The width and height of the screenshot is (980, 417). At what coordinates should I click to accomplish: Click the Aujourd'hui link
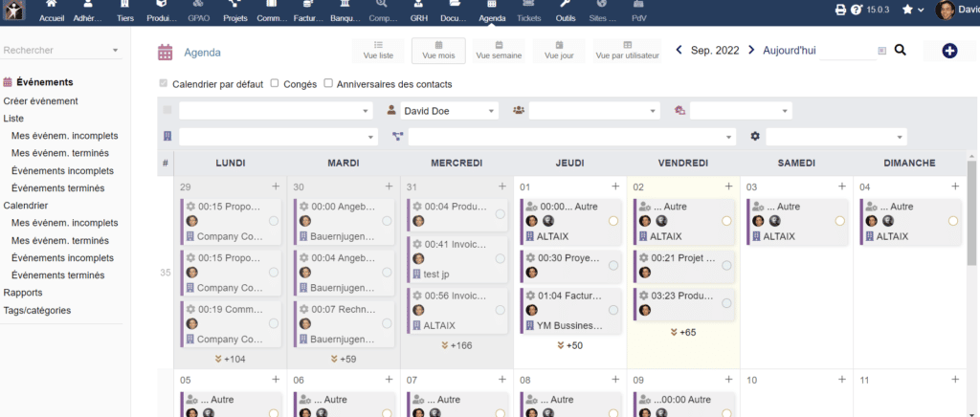791,50
